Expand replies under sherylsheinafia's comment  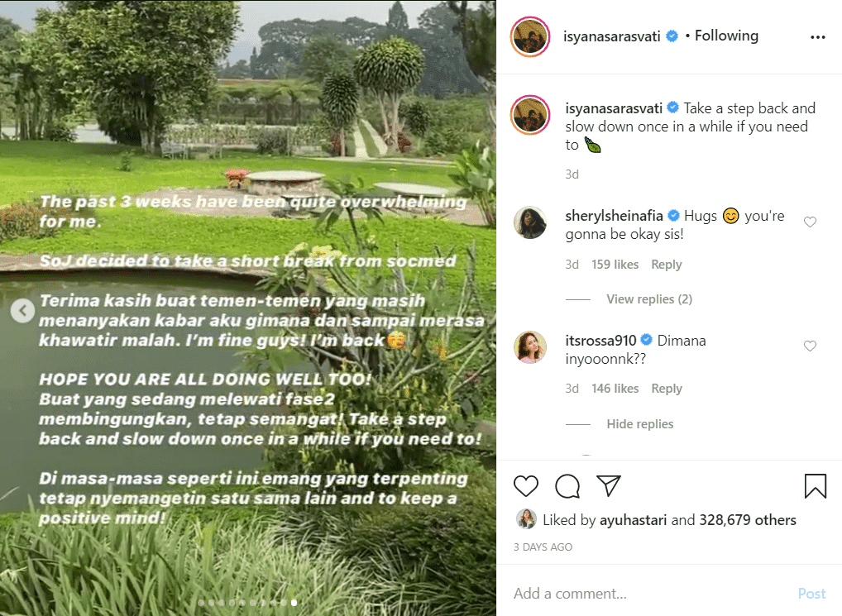[649, 298]
